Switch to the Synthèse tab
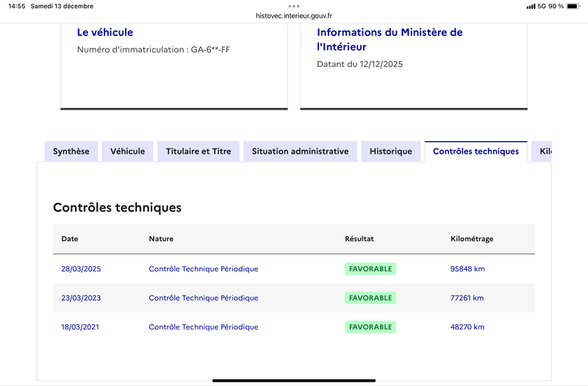The image size is (588, 386). 71,151
